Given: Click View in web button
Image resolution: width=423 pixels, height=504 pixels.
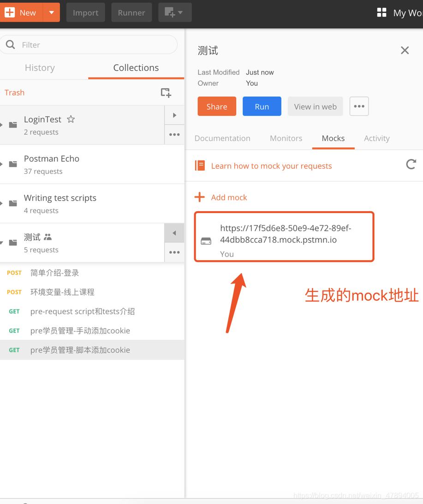Looking at the screenshot, I should [316, 107].
